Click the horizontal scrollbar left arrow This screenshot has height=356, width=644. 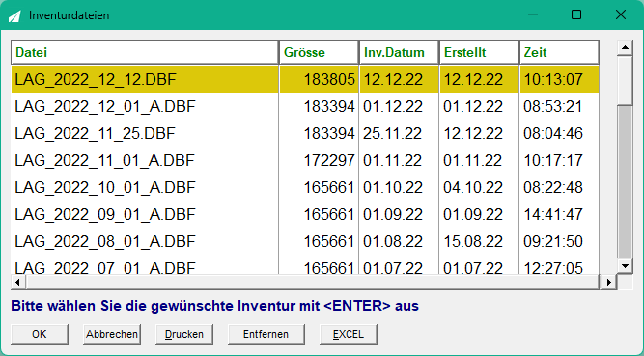click(17, 282)
